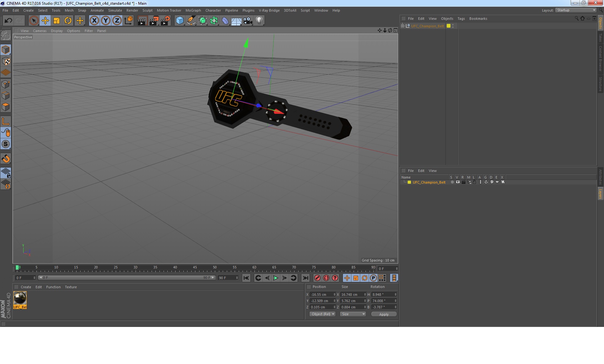Open the Size Y stepper arrows
This screenshot has height=364, width=604.
pos(365,301)
